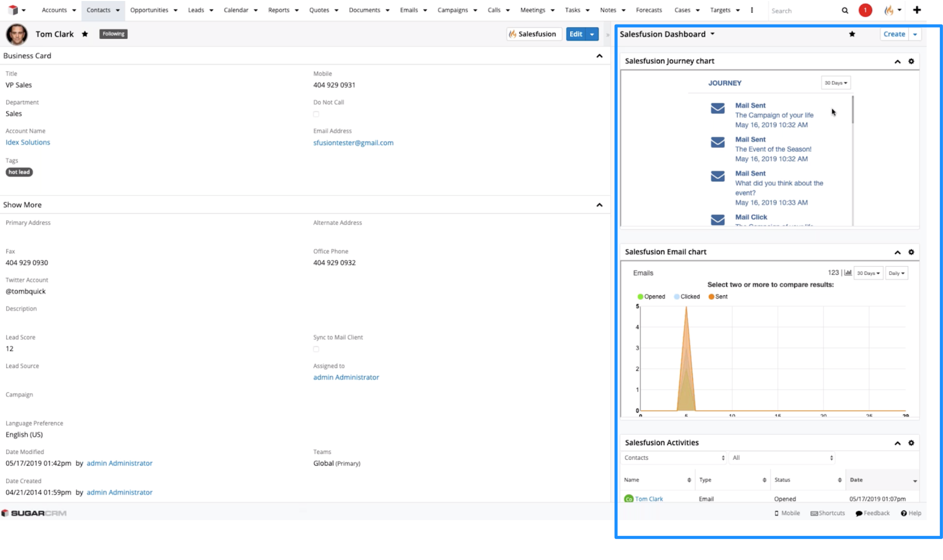Toggle the Sync to Mail Client checkbox

pyautogui.click(x=316, y=349)
